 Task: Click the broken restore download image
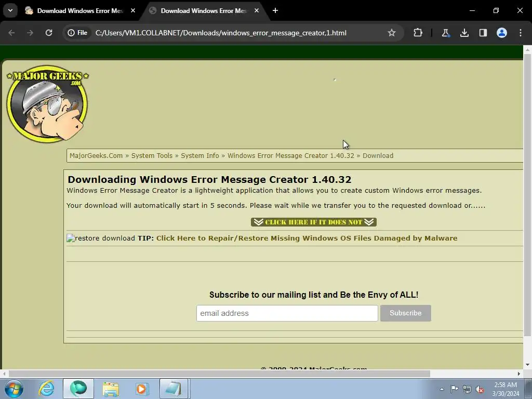tap(101, 238)
